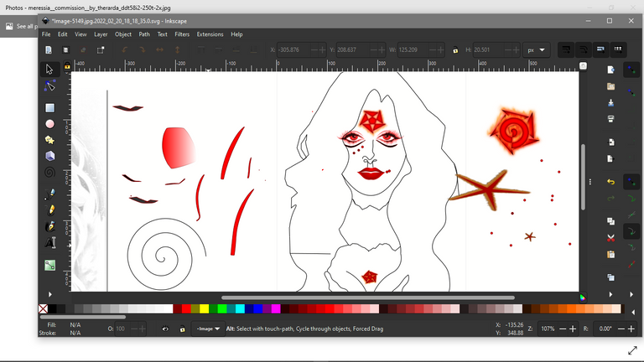Toggle current layer lock in status bar

[182, 328]
